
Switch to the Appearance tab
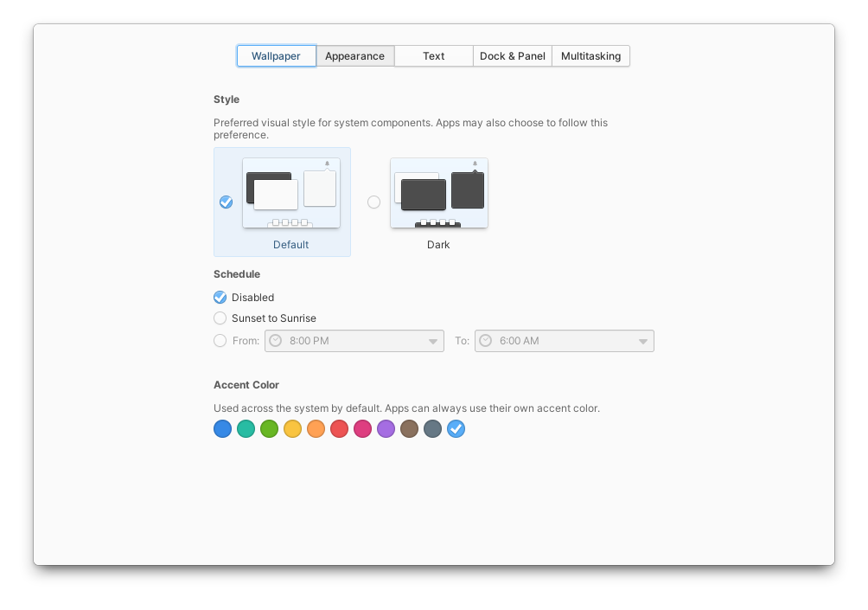pyautogui.click(x=354, y=55)
